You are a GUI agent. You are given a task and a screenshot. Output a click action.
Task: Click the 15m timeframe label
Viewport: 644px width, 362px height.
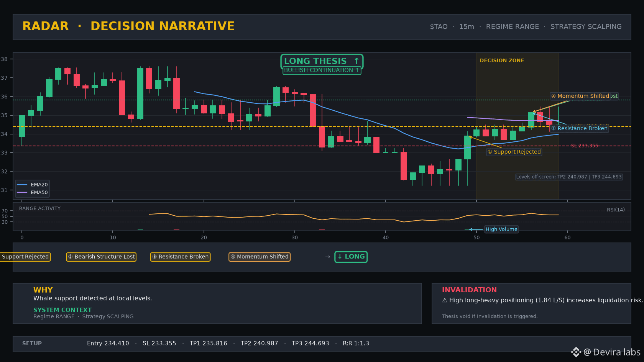467,26
